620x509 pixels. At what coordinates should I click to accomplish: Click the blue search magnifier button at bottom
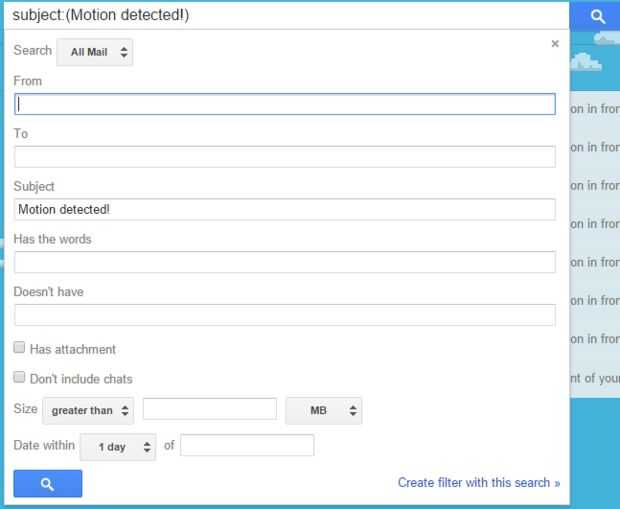(x=48, y=484)
